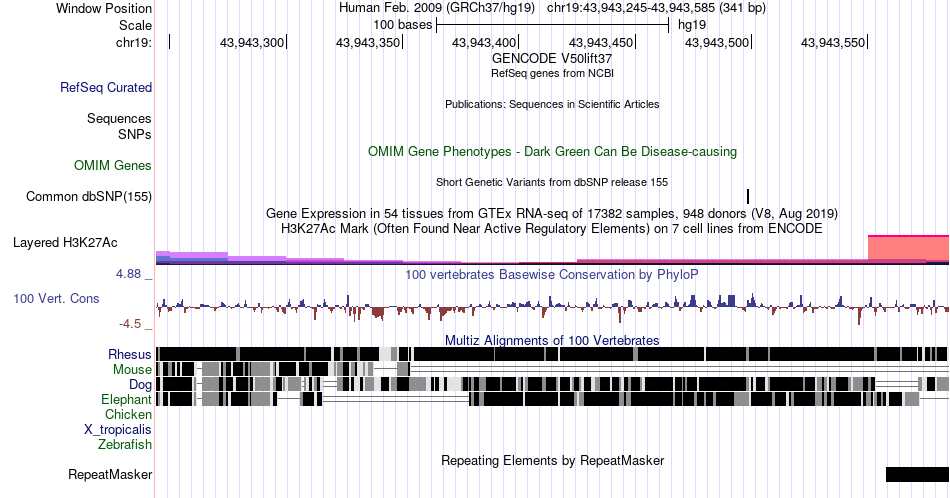Click the OMIM Gene Phenotypes title
This screenshot has width=950, height=498.
click(552, 151)
